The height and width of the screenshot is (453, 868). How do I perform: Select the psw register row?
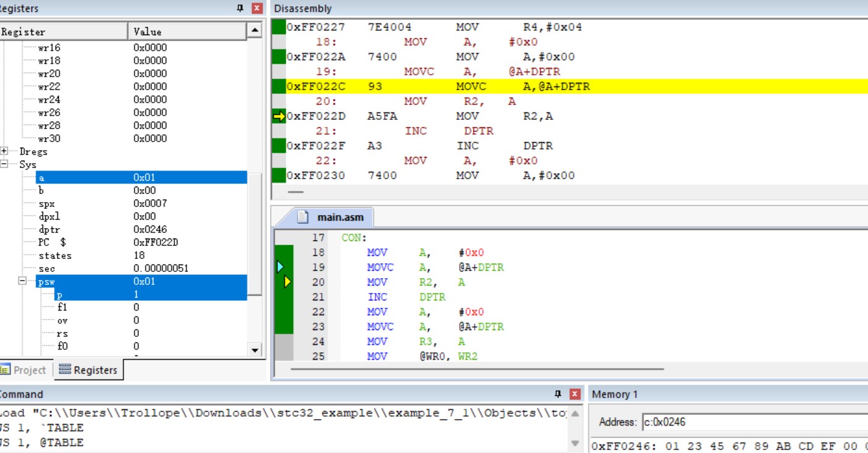(x=141, y=281)
